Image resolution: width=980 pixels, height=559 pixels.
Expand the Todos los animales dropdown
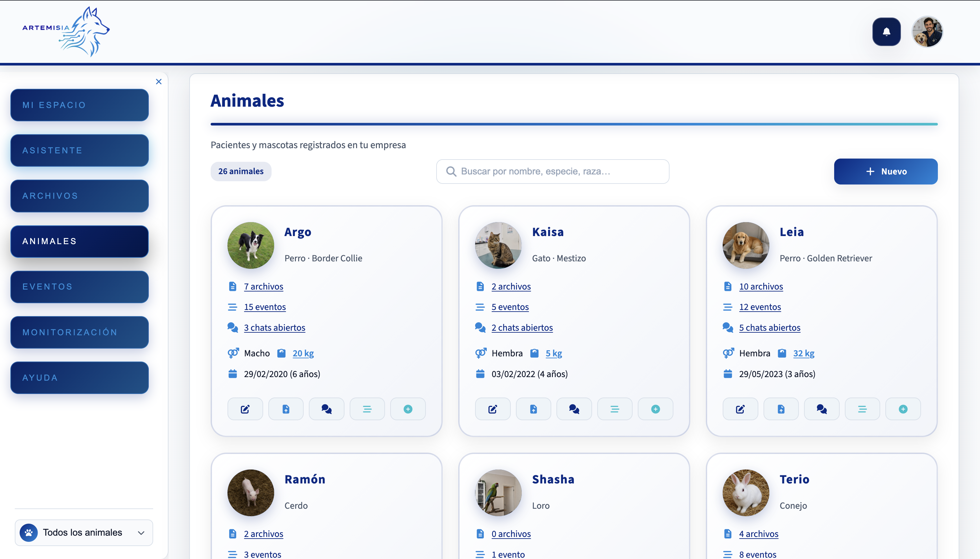click(84, 533)
